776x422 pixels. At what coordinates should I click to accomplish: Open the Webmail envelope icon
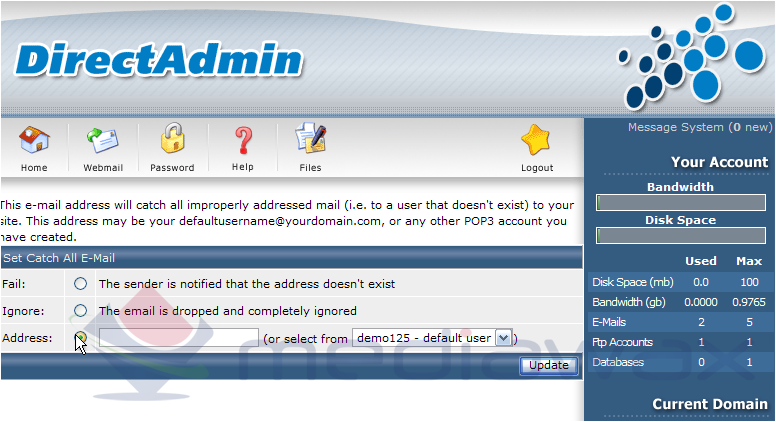click(x=102, y=141)
